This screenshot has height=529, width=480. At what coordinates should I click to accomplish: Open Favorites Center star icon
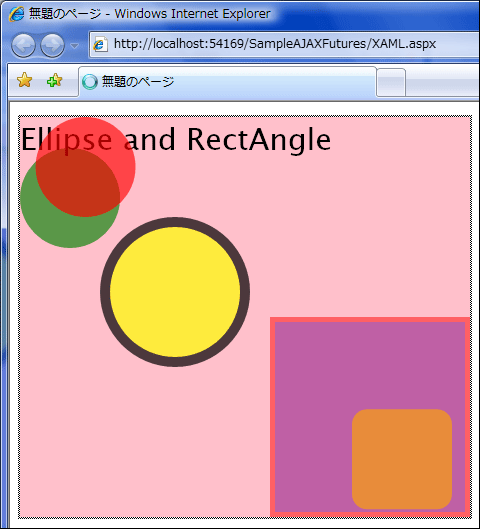pos(24,80)
